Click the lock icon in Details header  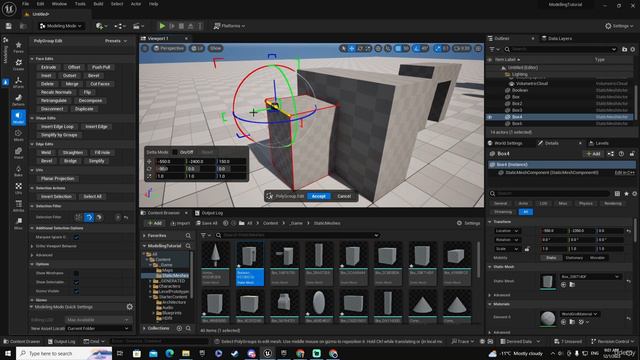(632, 154)
